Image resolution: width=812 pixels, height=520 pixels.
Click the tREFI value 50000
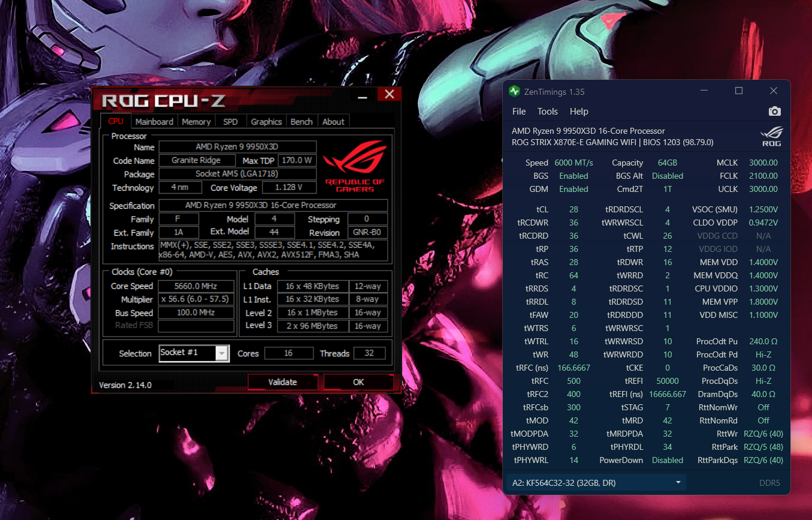pyautogui.click(x=667, y=381)
